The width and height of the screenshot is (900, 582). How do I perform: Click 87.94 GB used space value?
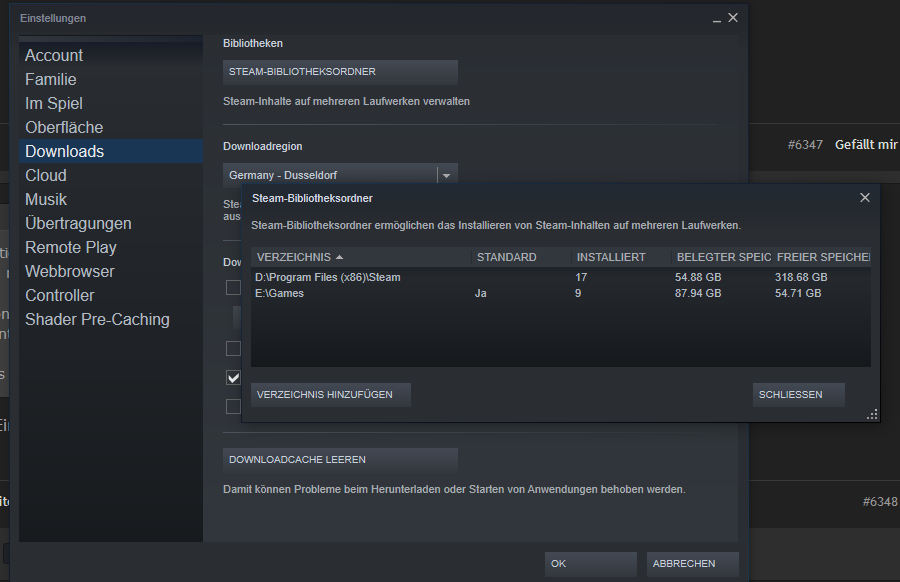pyautogui.click(x=698, y=293)
